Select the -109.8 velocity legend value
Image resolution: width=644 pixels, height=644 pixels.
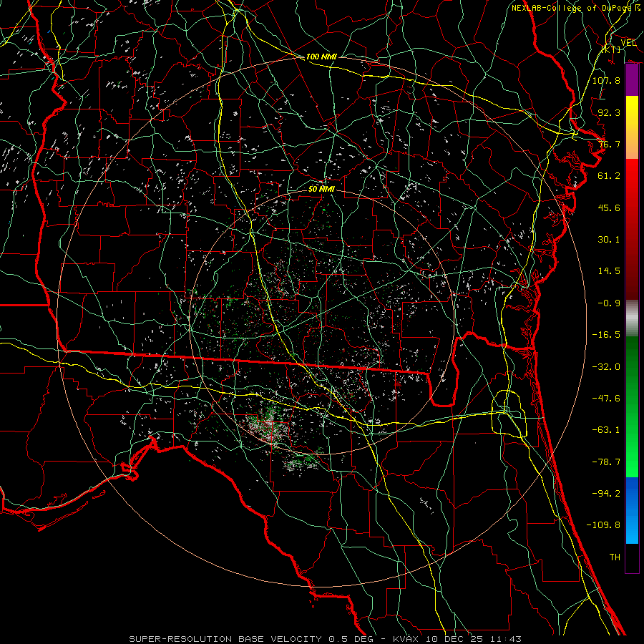point(603,525)
